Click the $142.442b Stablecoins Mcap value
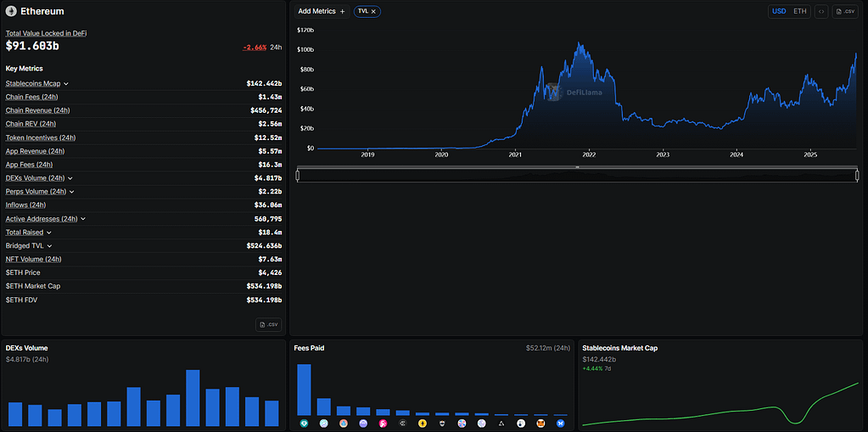The height and width of the screenshot is (432, 868). pyautogui.click(x=264, y=84)
